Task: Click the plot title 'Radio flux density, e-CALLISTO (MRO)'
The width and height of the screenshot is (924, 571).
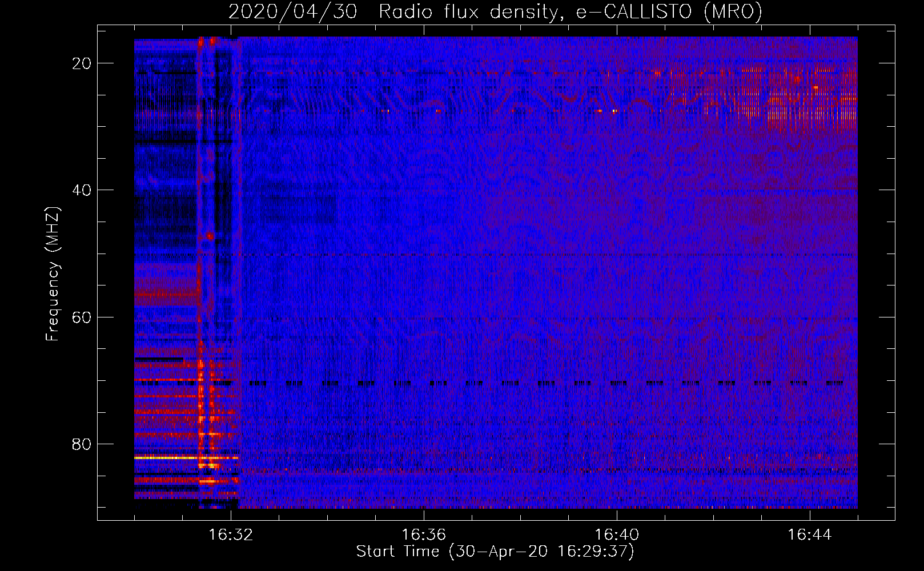Action: (x=571, y=11)
